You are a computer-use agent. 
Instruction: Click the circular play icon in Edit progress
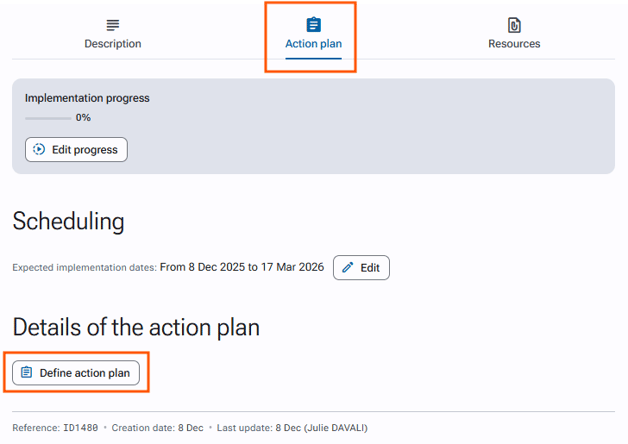pyautogui.click(x=39, y=149)
